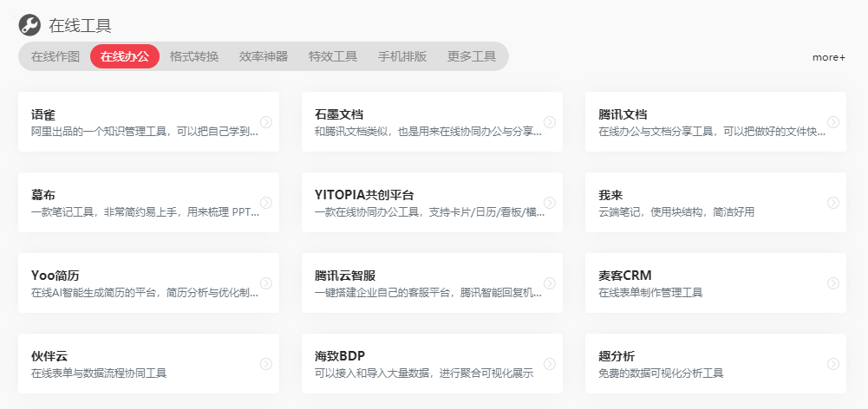Open the 石墨文档 title link
The width and height of the screenshot is (868, 409).
[x=339, y=114]
